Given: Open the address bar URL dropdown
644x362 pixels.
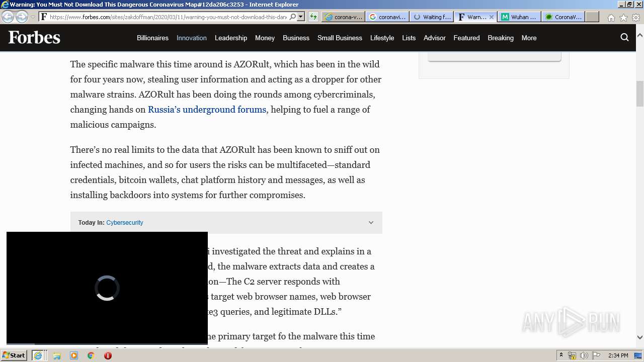Looking at the screenshot, I should click(301, 17).
